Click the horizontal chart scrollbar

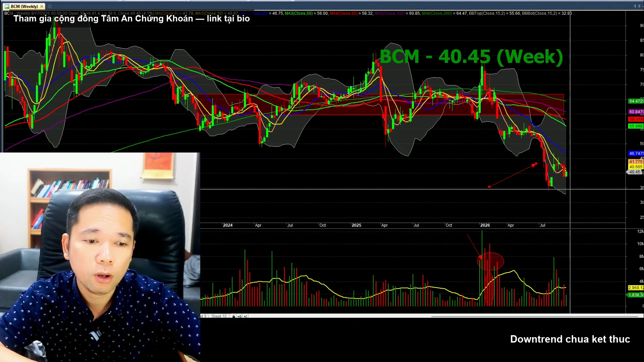click(x=534, y=316)
